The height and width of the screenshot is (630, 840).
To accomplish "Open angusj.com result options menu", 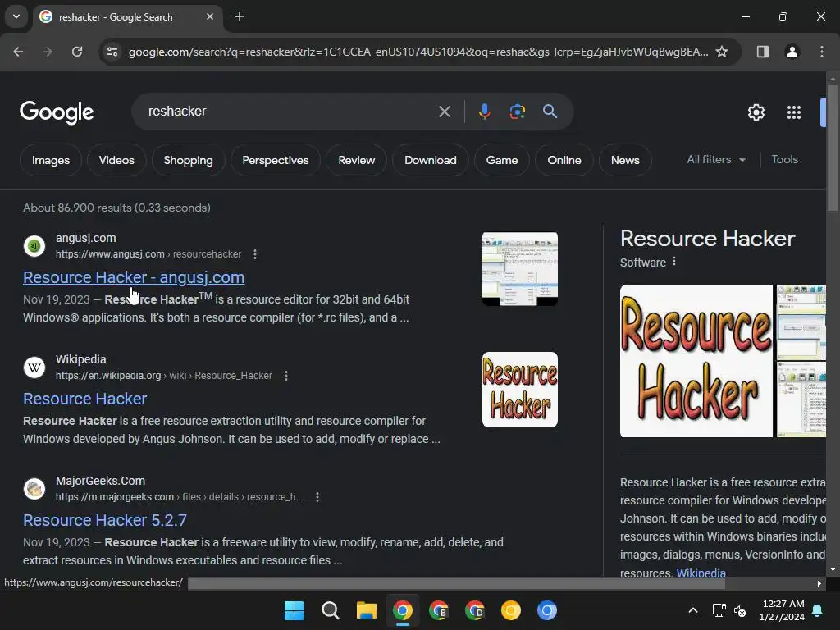I will [x=255, y=254].
